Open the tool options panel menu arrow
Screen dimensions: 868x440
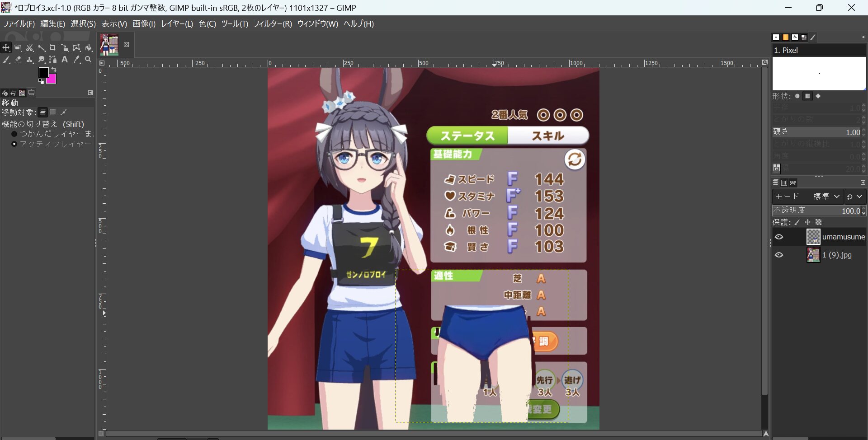point(90,93)
